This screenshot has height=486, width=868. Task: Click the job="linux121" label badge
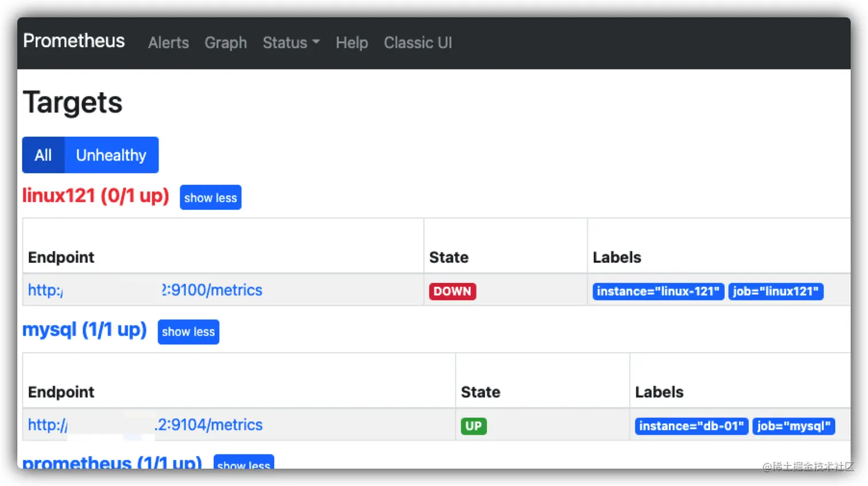click(x=776, y=291)
